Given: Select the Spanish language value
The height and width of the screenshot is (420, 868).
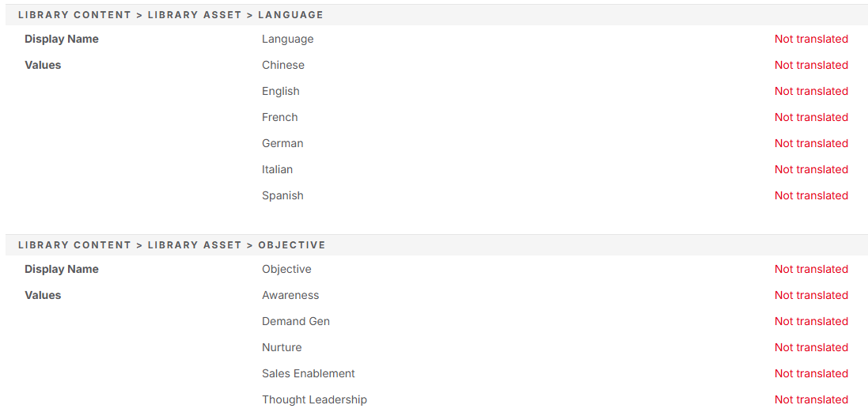Looking at the screenshot, I should 282,195.
